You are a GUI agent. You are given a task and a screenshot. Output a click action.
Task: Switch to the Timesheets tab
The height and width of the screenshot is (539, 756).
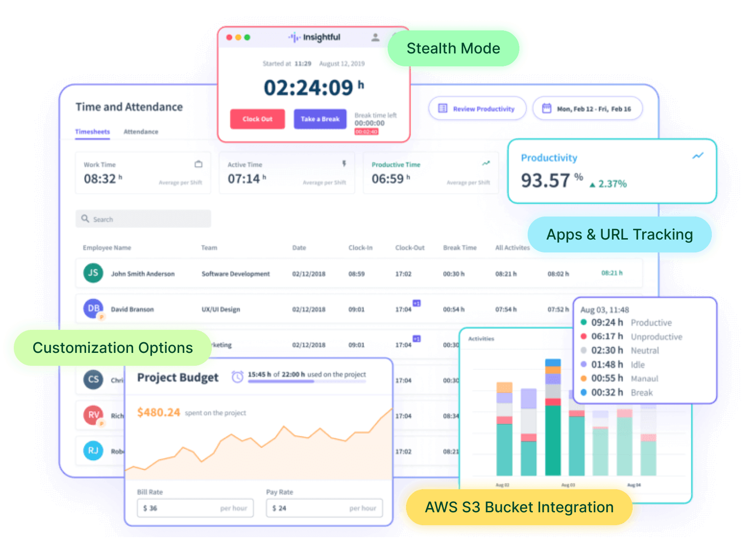click(x=93, y=132)
